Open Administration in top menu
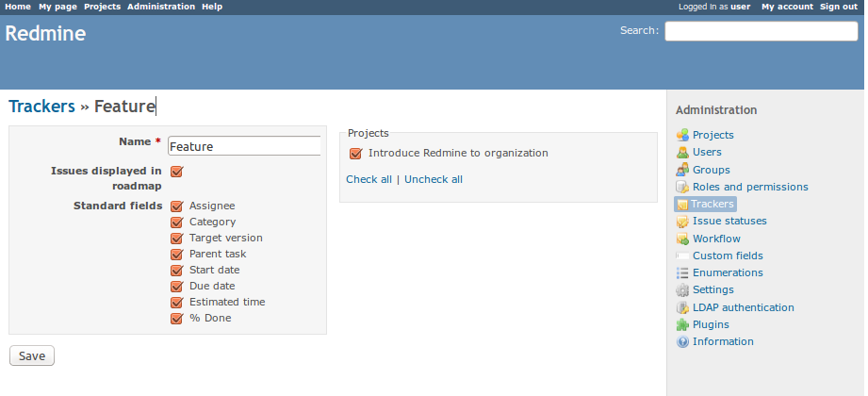The height and width of the screenshot is (396, 868). point(161,7)
